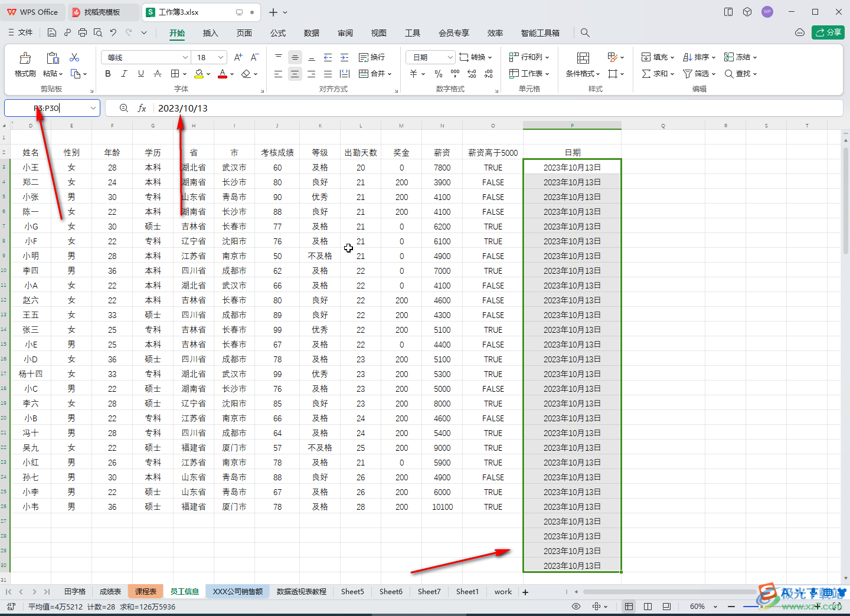The height and width of the screenshot is (616, 850).
Task: Open the font size 18 dropdown
Action: [220, 57]
